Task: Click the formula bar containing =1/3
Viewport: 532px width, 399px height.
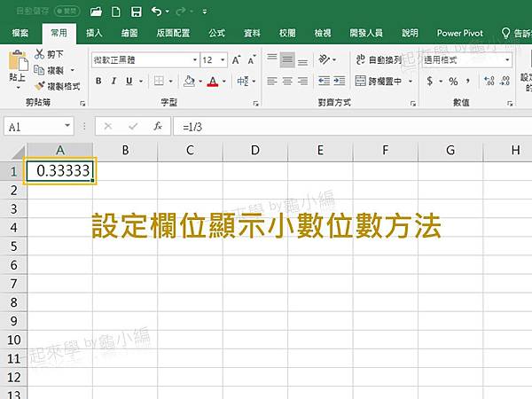Action: [x=353, y=126]
